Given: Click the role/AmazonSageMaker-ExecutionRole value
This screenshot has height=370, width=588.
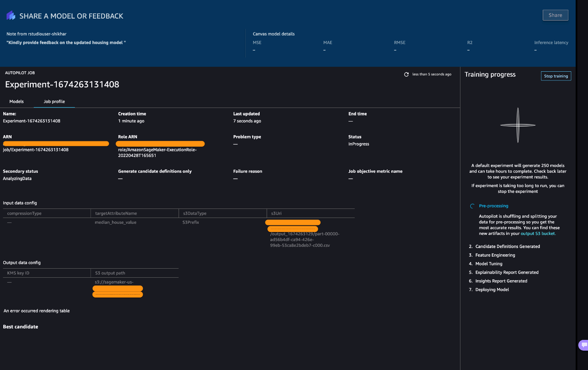Looking at the screenshot, I should [157, 152].
